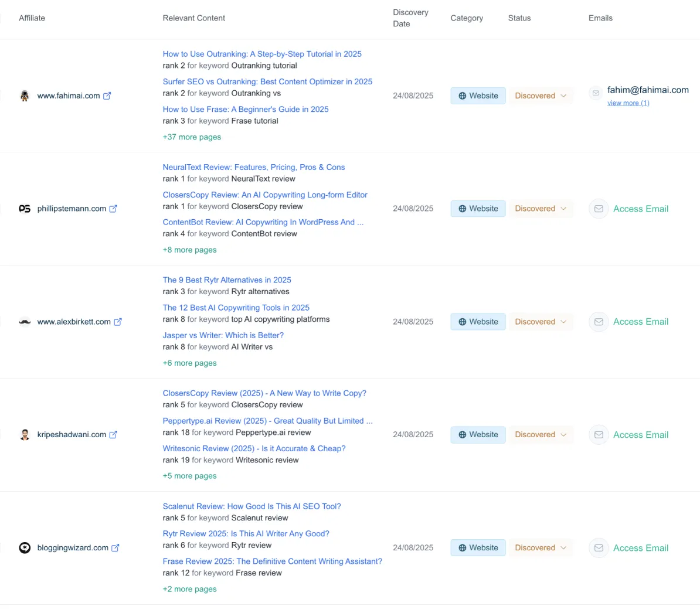The width and height of the screenshot is (700, 613).
Task: Open Jasper vs Writer link
Action: coord(223,335)
